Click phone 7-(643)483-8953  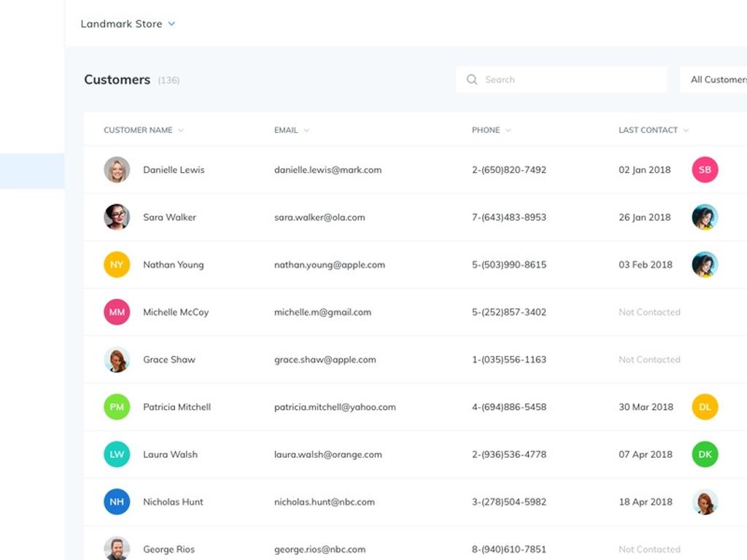tap(508, 217)
